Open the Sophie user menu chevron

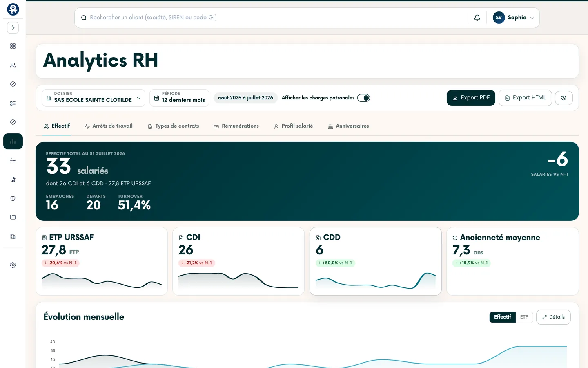pyautogui.click(x=532, y=18)
